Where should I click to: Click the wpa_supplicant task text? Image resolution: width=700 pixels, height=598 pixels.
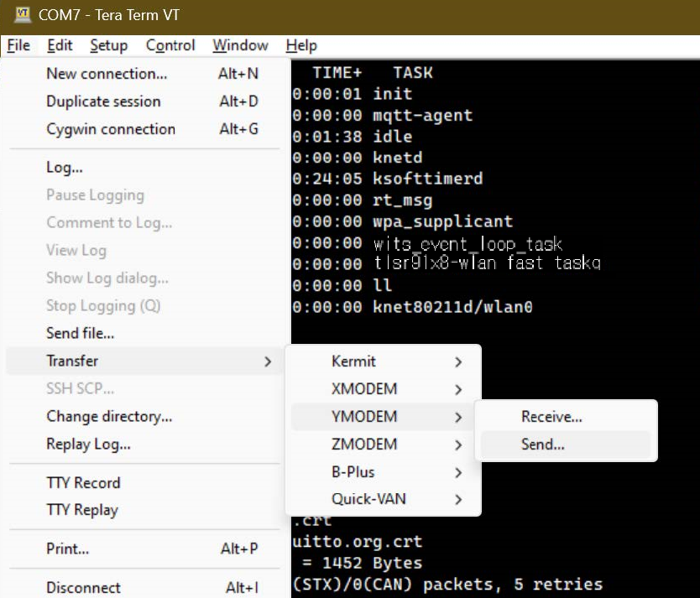click(x=443, y=221)
